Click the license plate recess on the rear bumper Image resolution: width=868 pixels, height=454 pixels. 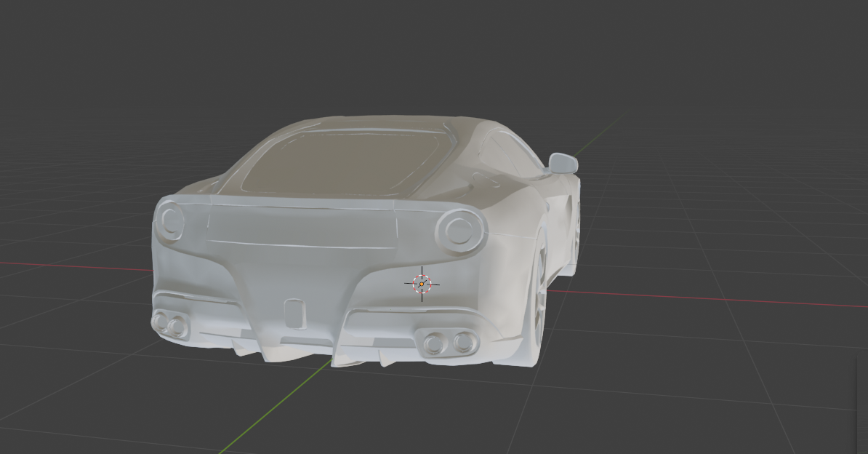pos(294,314)
